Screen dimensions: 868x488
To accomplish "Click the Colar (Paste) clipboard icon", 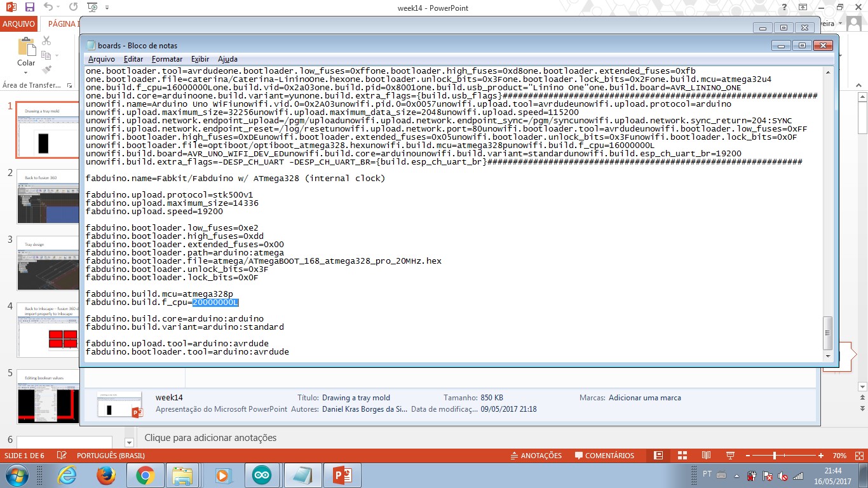I will (26, 46).
